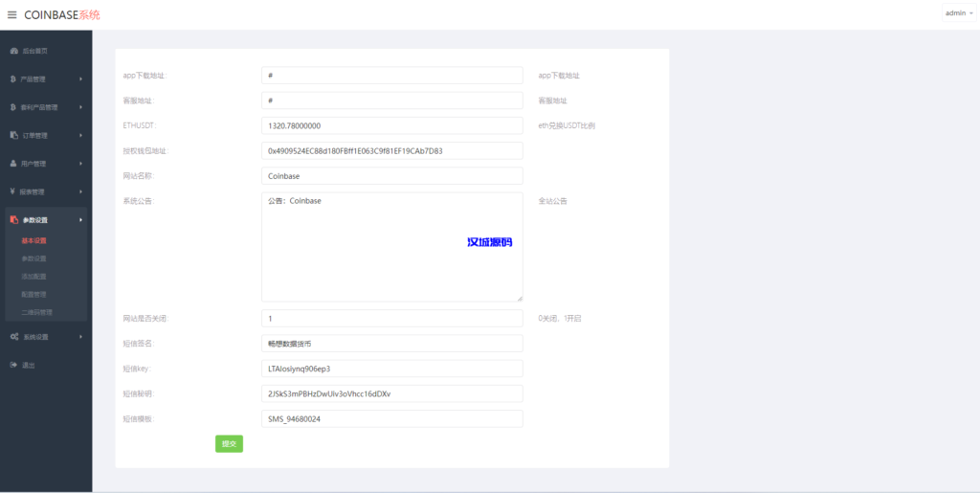Image resolution: width=980 pixels, height=493 pixels.
Task: Open the admin account dropdown
Action: 957,13
